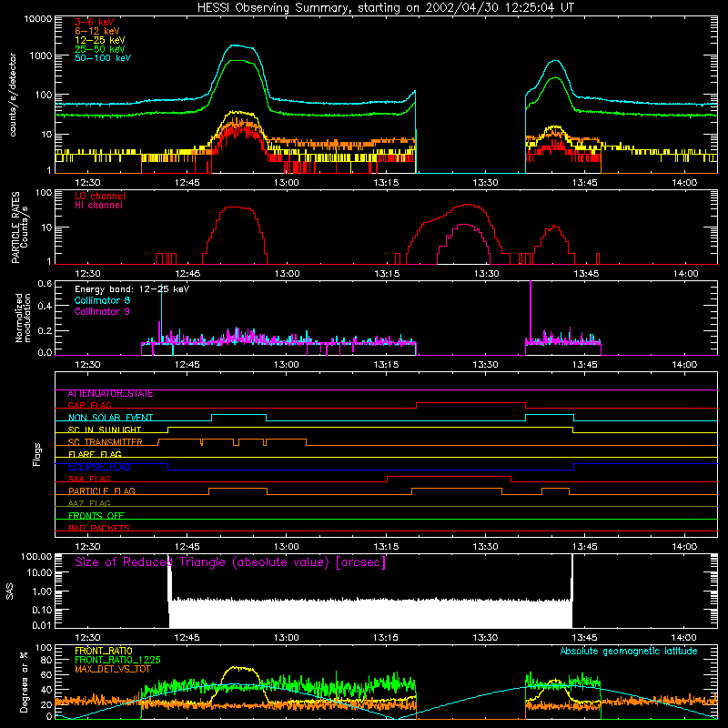Image resolution: width=728 pixels, height=728 pixels.
Task: Click the SAA_FLAG label
Action: click(89, 480)
